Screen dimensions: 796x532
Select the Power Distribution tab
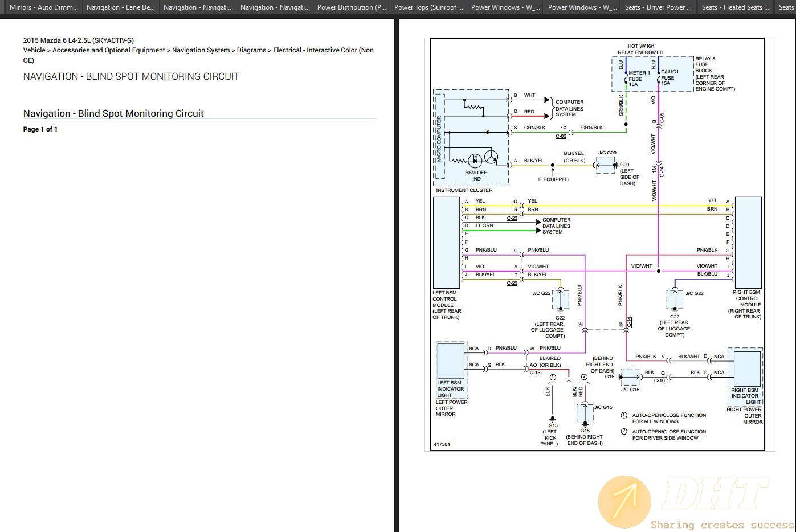coord(352,7)
